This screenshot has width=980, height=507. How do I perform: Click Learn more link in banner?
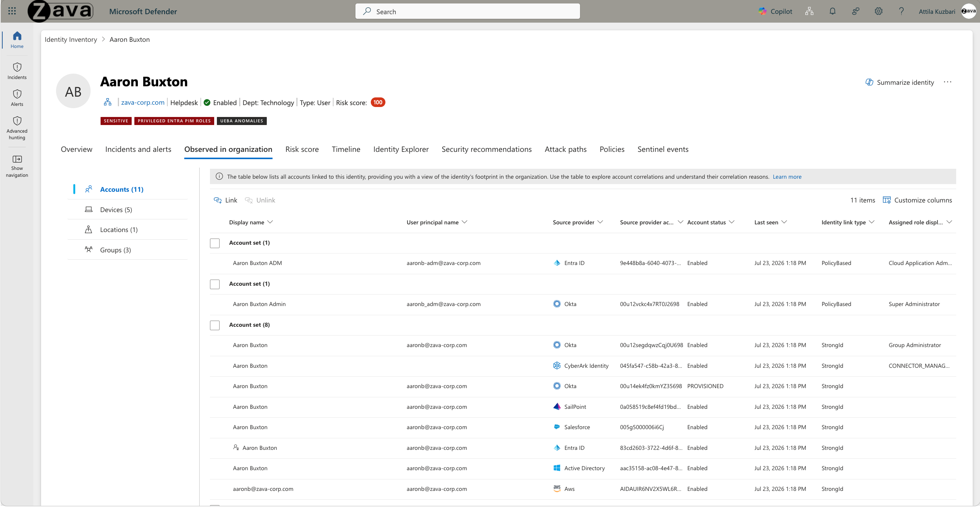(x=787, y=176)
